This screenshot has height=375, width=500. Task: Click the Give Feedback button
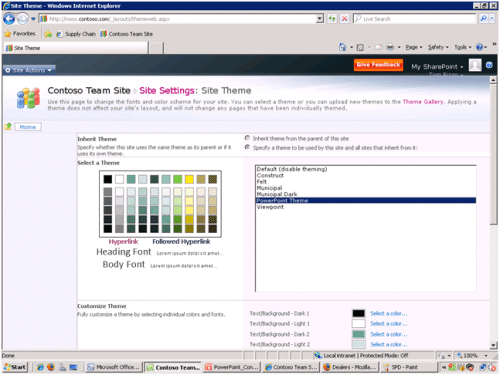[x=378, y=65]
